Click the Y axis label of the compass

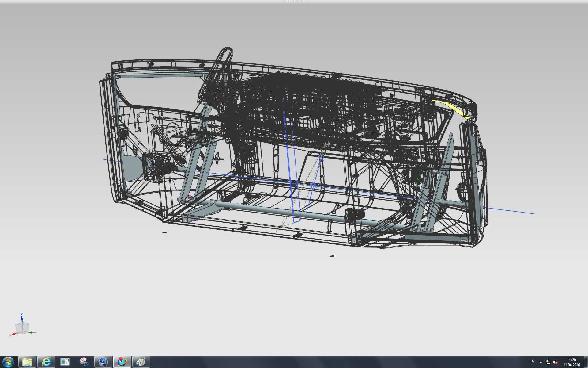(x=35, y=333)
